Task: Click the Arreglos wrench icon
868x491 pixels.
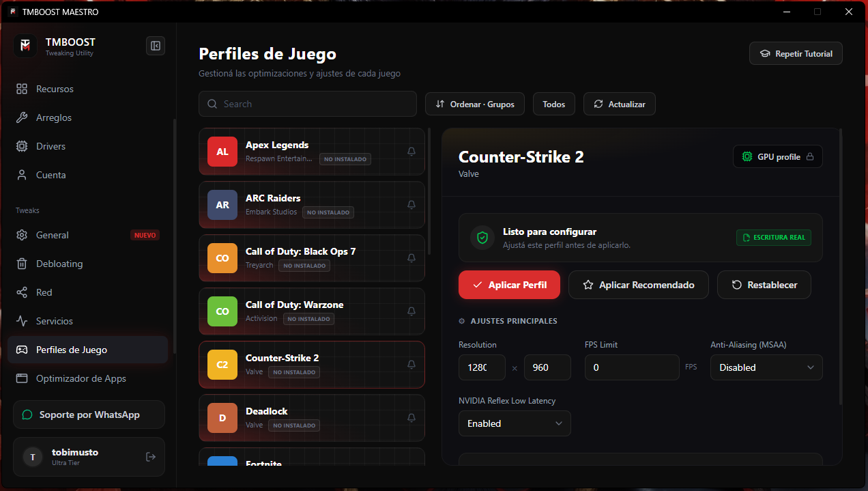Action: pyautogui.click(x=22, y=117)
